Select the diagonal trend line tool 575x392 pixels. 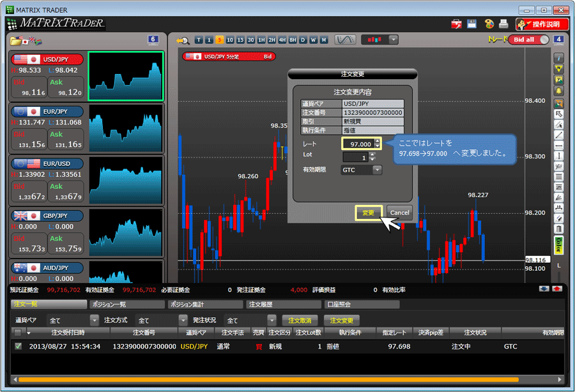tap(558, 135)
